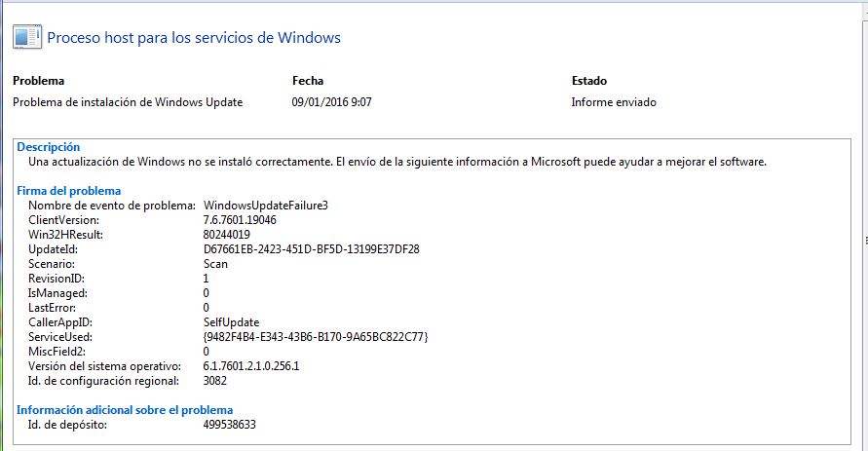Screen dimensions: 868x451
Task: Click the problem report application icon
Action: [x=26, y=38]
